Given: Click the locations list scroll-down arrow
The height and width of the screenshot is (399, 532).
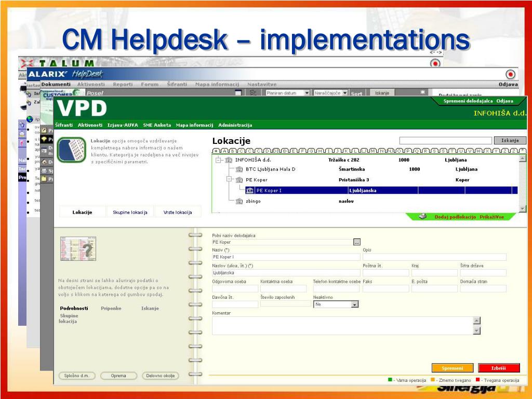Looking at the screenshot, I should click(522, 208).
